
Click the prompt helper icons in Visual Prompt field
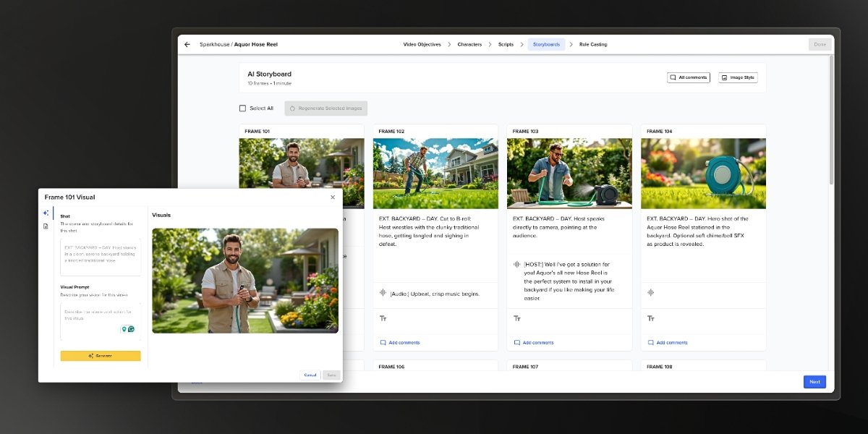pos(127,329)
